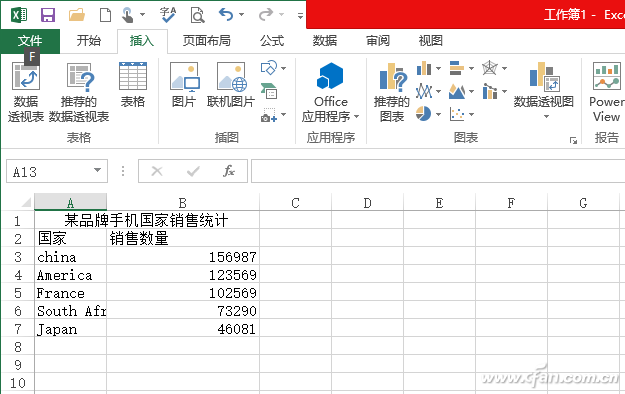The image size is (625, 394).
Task: Undo the last action
Action: pos(226,15)
